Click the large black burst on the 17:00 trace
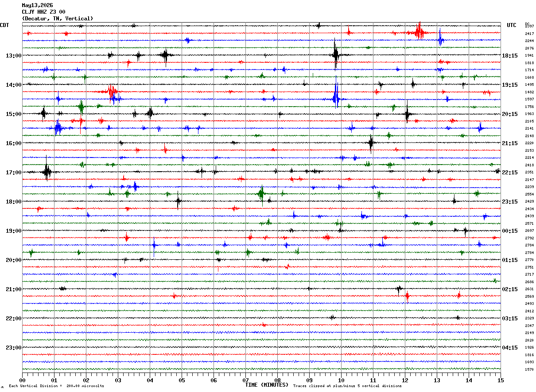 pos(47,171)
